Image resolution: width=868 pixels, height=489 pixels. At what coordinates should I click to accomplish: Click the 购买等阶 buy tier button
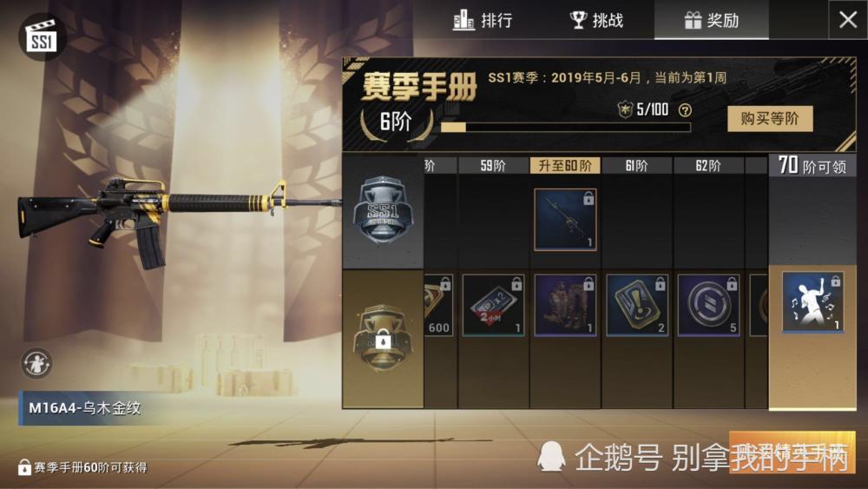[770, 118]
